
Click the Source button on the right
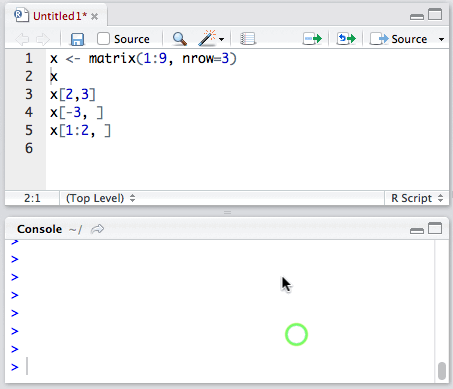(x=398, y=39)
